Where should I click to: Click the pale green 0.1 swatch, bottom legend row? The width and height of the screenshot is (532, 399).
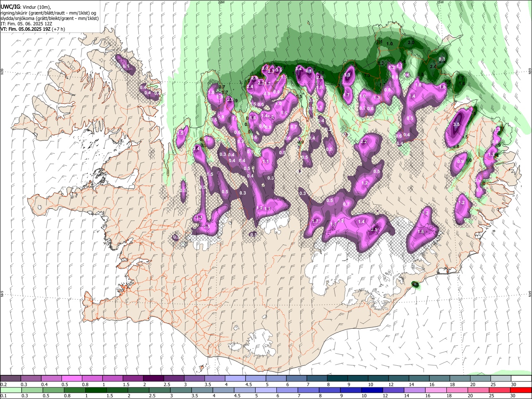pos(10,390)
